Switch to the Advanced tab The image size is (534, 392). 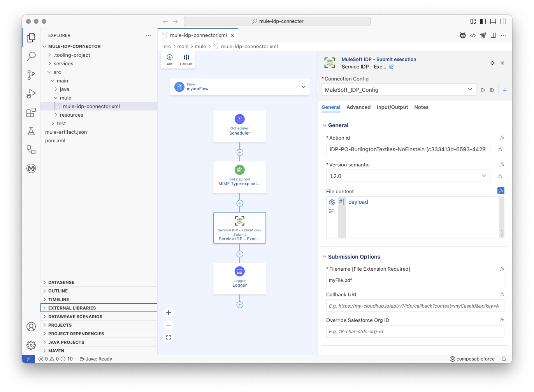pyautogui.click(x=358, y=107)
